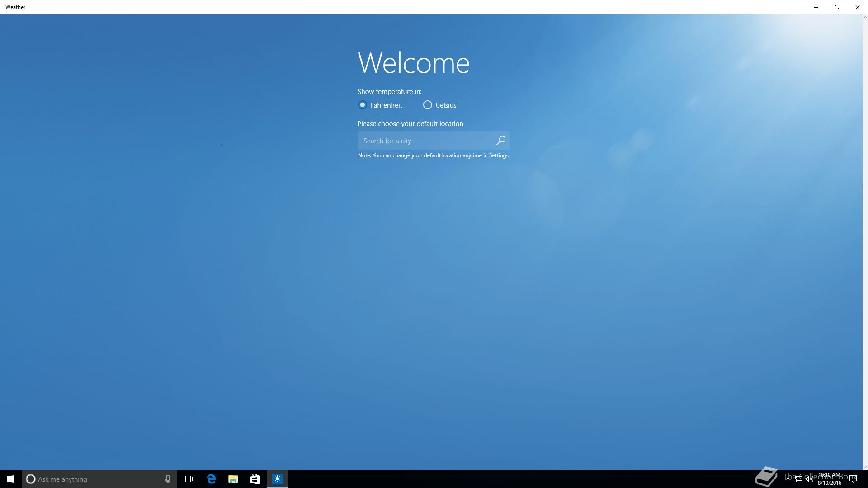The height and width of the screenshot is (488, 868).
Task: Open the Windows Start menu
Action: tap(11, 479)
